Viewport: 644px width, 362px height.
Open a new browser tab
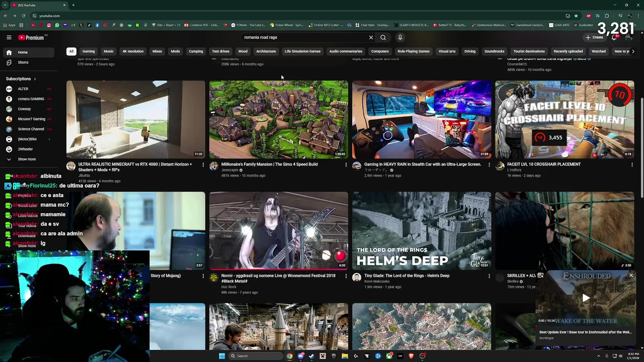[x=73, y=5]
